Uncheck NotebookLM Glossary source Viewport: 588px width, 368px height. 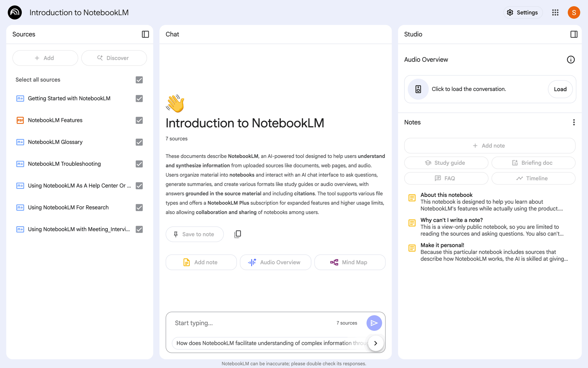139,142
